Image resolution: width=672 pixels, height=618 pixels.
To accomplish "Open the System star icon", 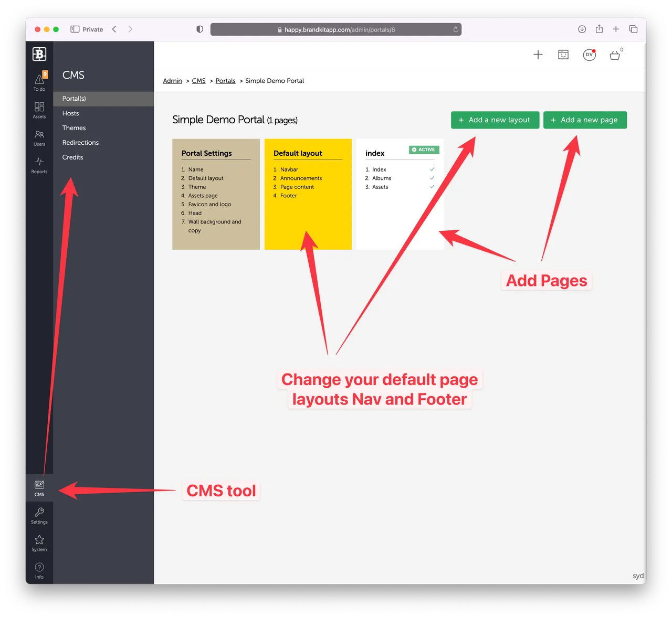I will coord(39,542).
